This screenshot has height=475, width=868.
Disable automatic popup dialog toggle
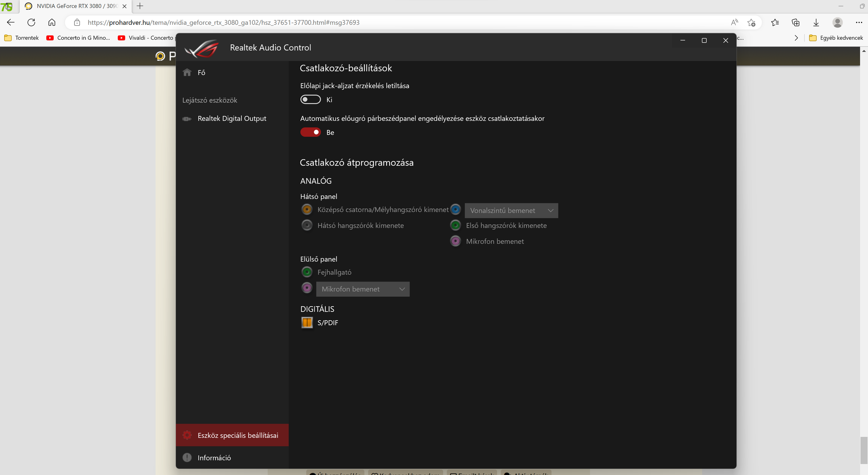click(x=311, y=132)
